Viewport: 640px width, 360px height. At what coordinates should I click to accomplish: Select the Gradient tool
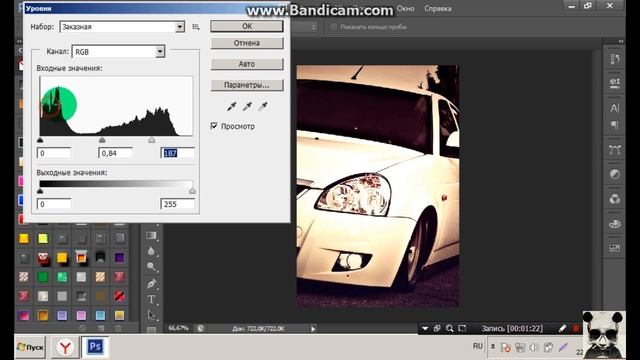click(x=151, y=236)
